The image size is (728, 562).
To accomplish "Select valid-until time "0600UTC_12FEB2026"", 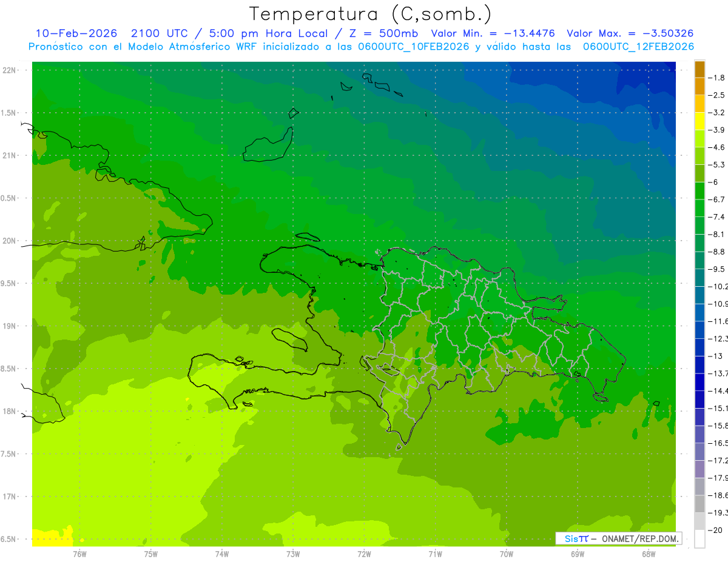I will pos(638,47).
